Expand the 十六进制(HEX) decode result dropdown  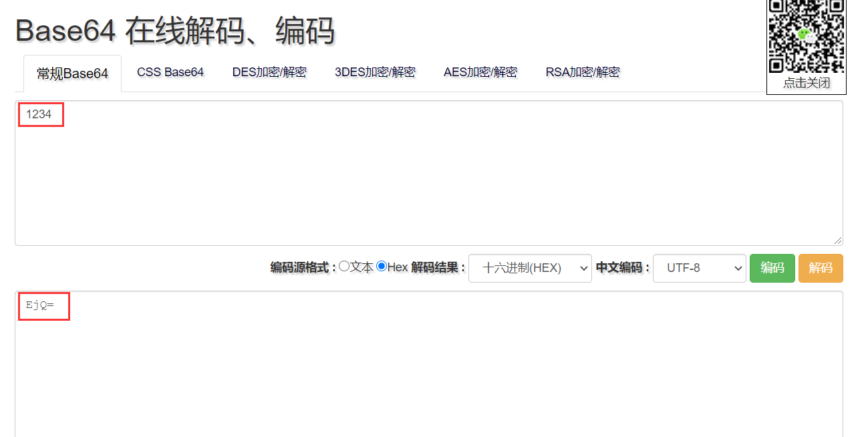pos(530,268)
